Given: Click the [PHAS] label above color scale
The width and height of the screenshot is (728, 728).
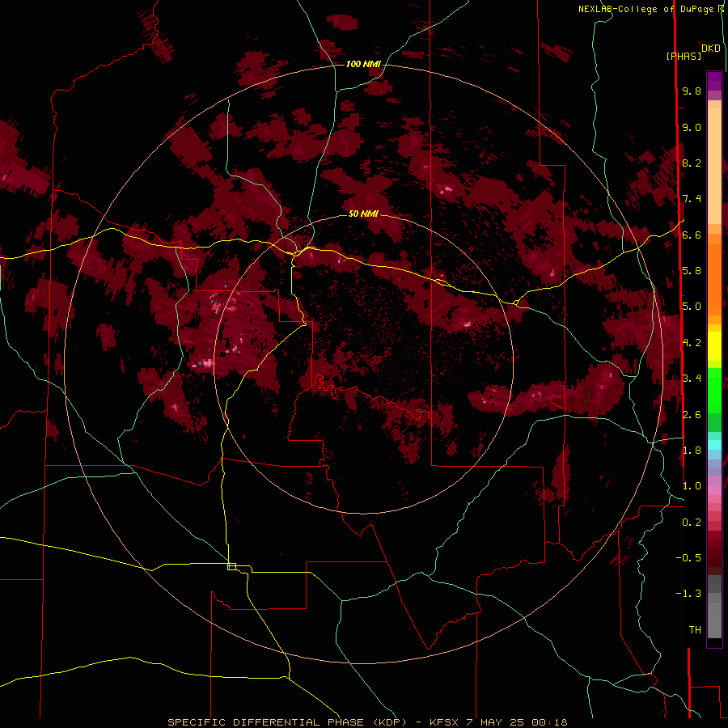Looking at the screenshot, I should pyautogui.click(x=684, y=56).
